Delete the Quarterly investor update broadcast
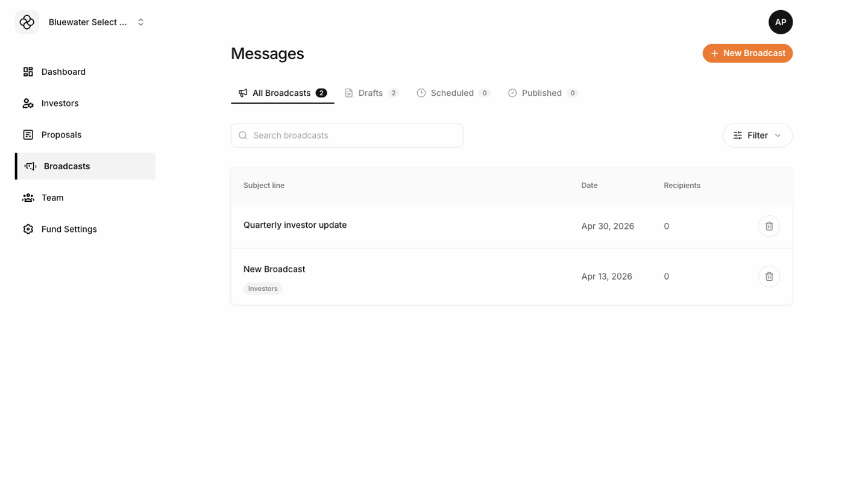 click(769, 226)
